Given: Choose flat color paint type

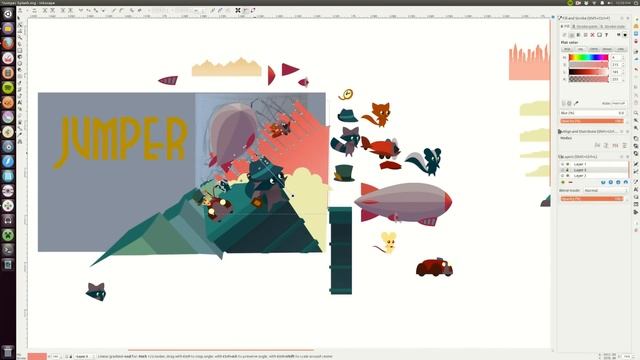Looking at the screenshot, I should click(x=571, y=35).
